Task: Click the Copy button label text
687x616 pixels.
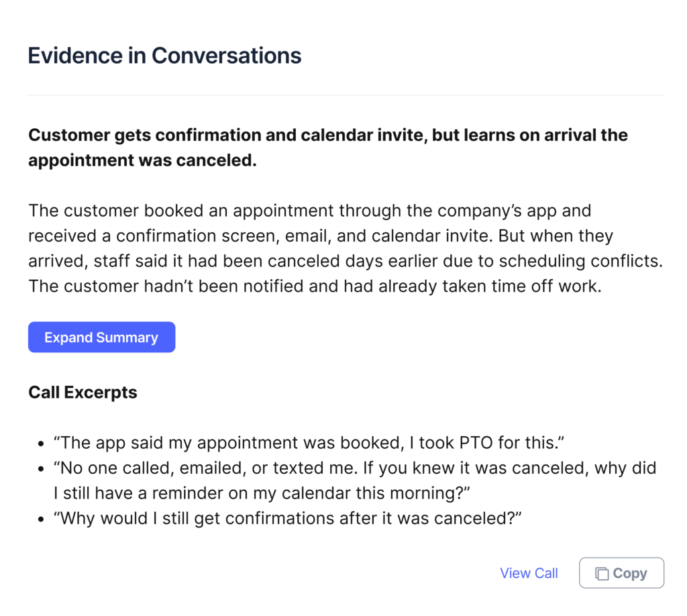Action: 629,573
